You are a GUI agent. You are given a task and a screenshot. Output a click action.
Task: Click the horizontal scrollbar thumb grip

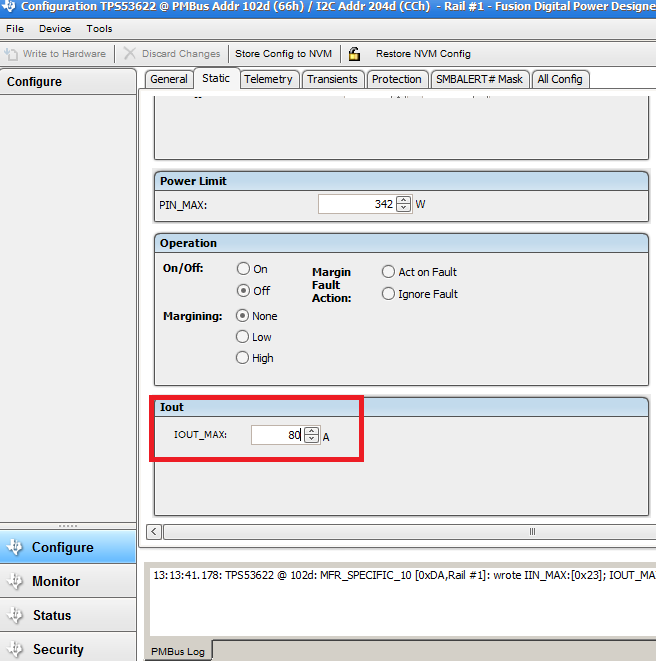point(532,532)
